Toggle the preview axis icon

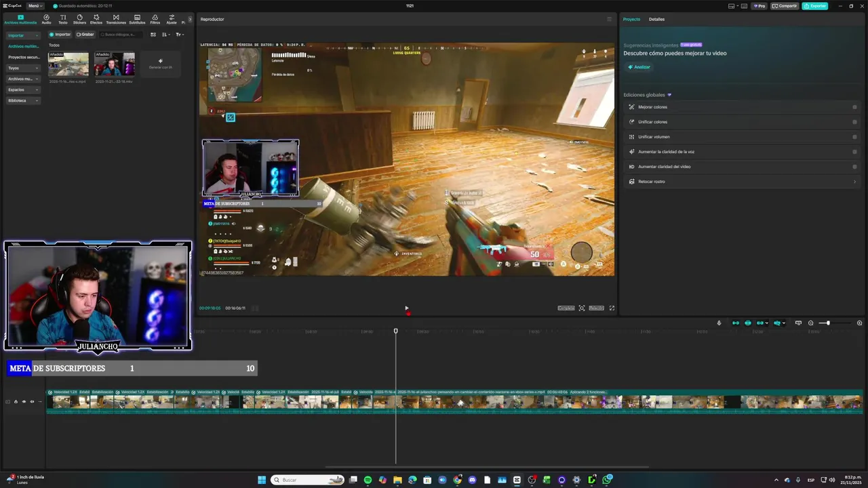(777, 323)
